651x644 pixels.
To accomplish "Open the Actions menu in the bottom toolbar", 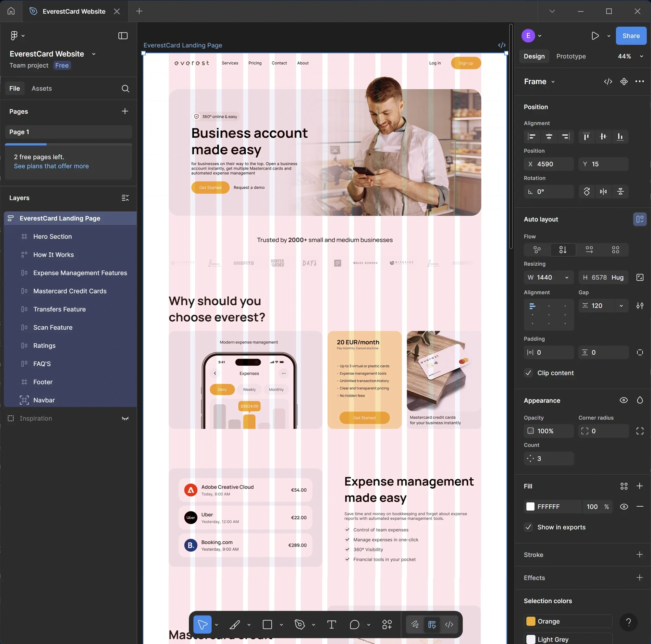I will pyautogui.click(x=387, y=625).
